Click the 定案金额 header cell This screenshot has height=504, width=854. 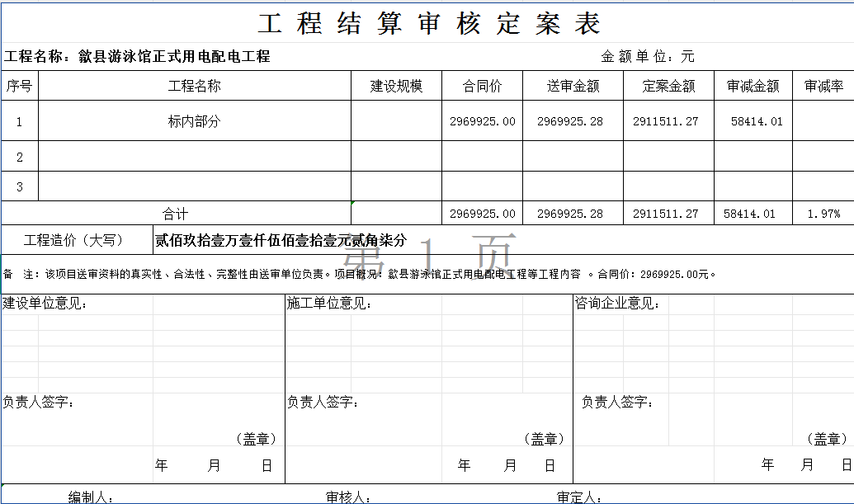[x=668, y=86]
